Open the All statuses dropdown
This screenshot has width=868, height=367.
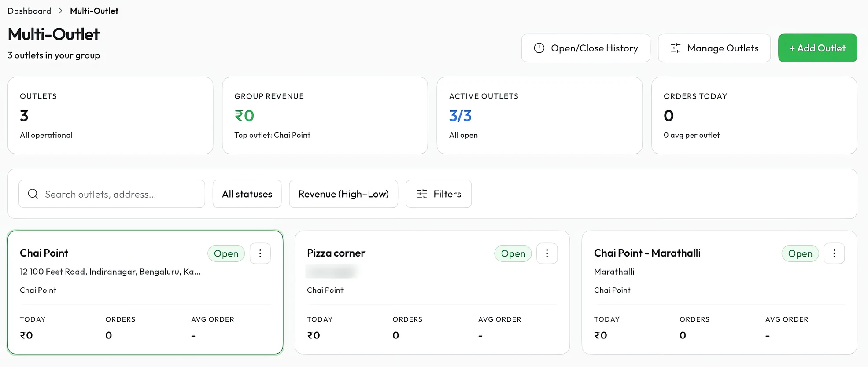coord(247,194)
